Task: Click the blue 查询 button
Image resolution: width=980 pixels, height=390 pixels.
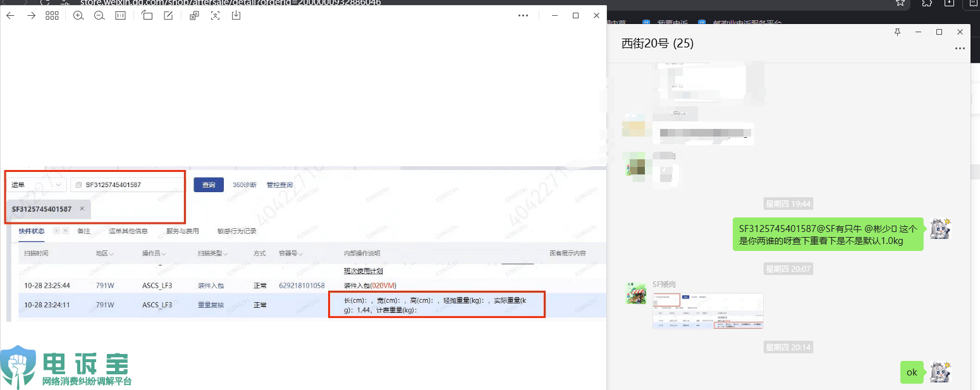Action: (x=209, y=185)
